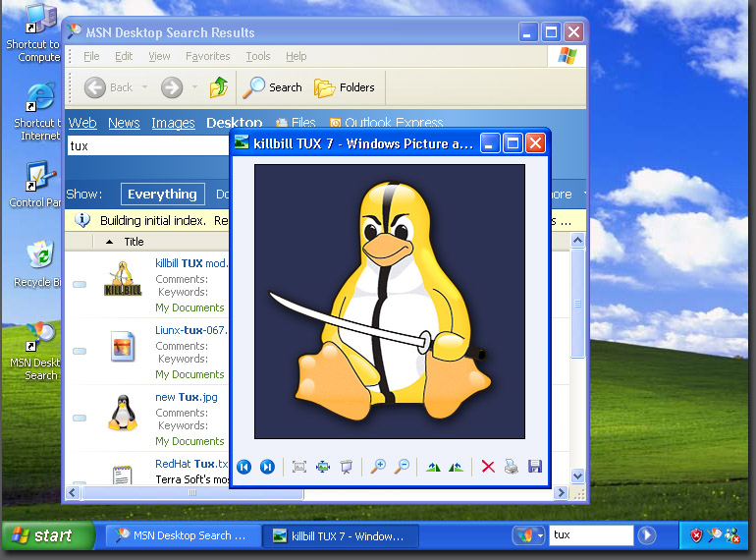
Task: Click My Documents under new Tux.jpg
Action: (189, 441)
